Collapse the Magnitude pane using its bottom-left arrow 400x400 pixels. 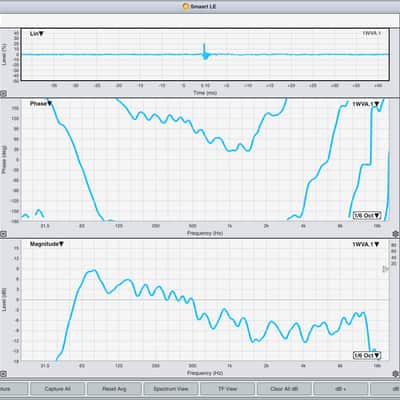coord(3,374)
